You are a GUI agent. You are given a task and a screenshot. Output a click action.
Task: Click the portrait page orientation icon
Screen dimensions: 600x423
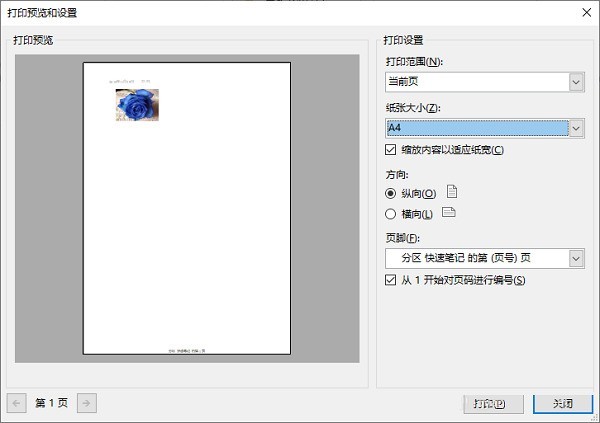coord(452,192)
